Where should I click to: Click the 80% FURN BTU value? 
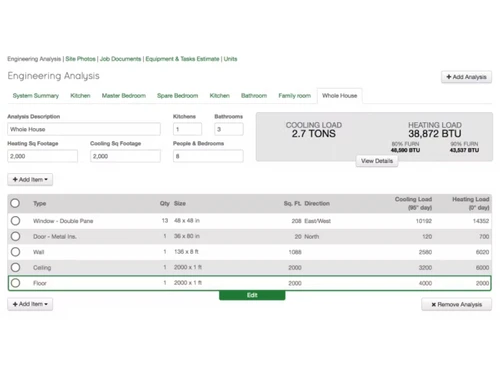405,150
